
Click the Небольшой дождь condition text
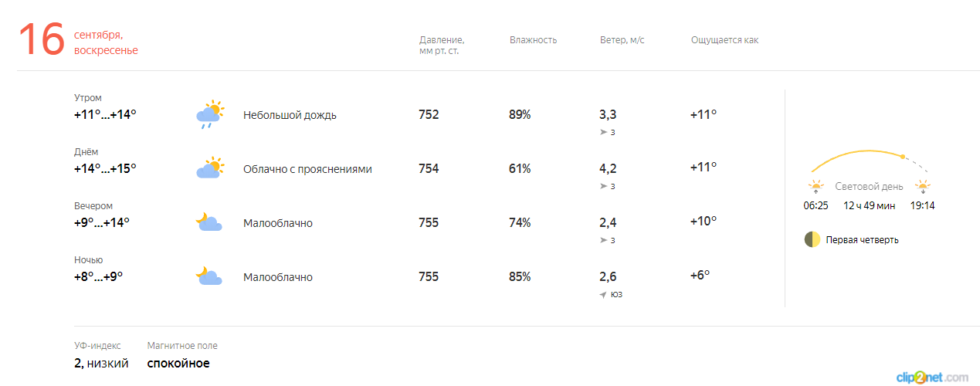[290, 115]
